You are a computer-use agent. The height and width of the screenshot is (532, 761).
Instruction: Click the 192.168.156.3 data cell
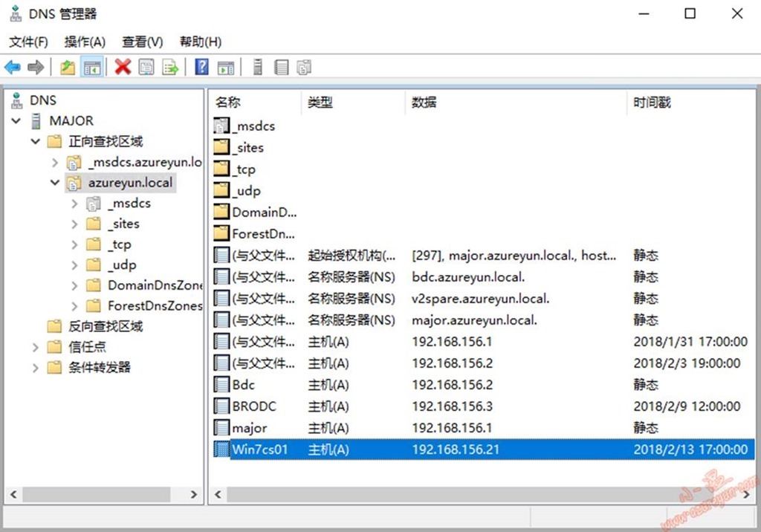pyautogui.click(x=453, y=406)
